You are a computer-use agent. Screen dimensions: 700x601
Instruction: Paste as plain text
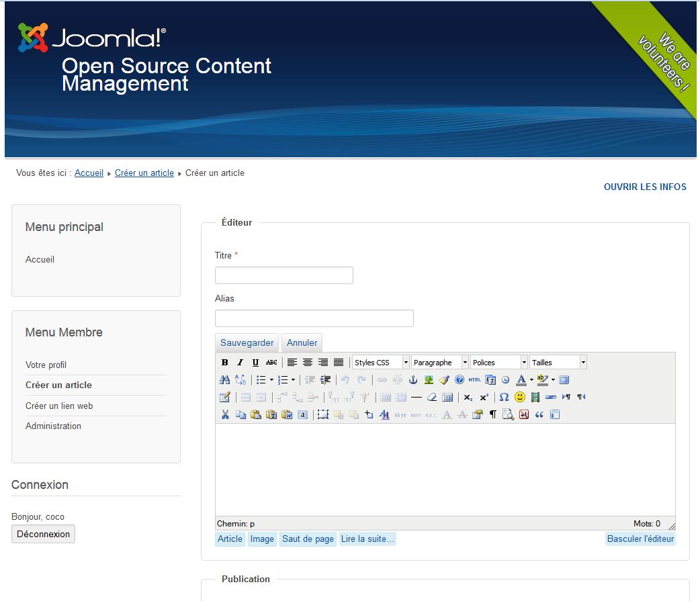point(271,414)
